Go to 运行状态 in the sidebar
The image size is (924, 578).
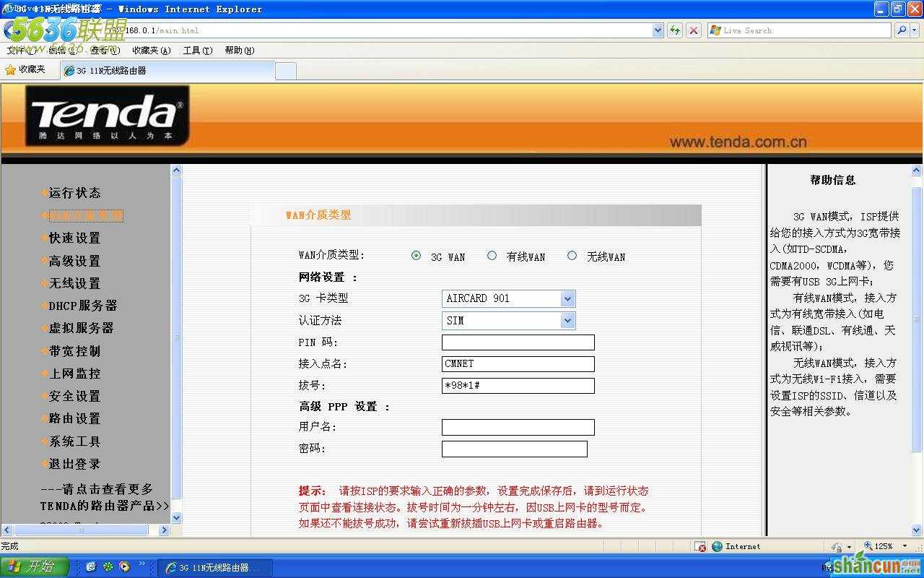click(74, 193)
